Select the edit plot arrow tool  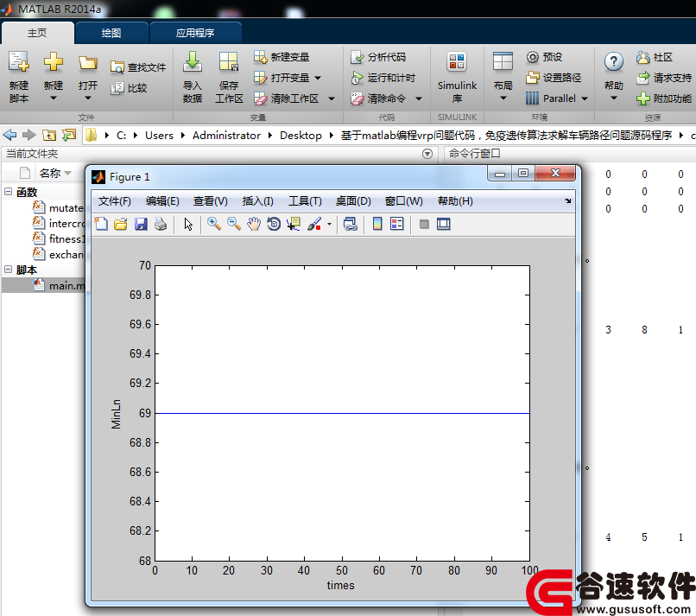point(188,224)
